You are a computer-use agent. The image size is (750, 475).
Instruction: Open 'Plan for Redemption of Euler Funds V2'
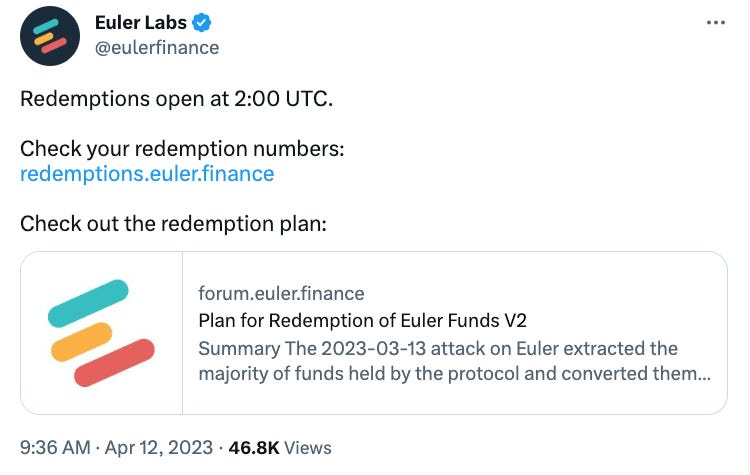tap(363, 320)
